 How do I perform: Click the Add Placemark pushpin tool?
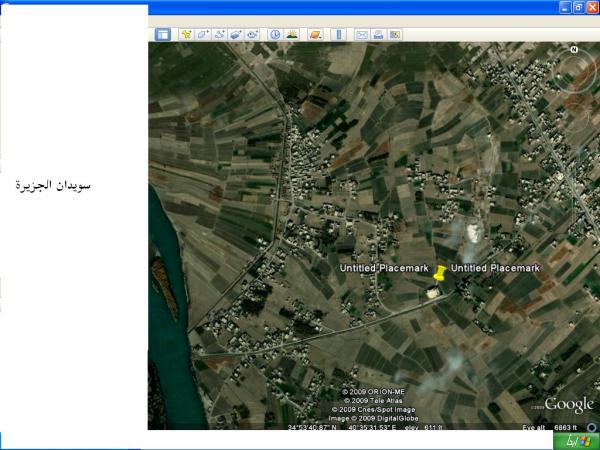(186, 34)
